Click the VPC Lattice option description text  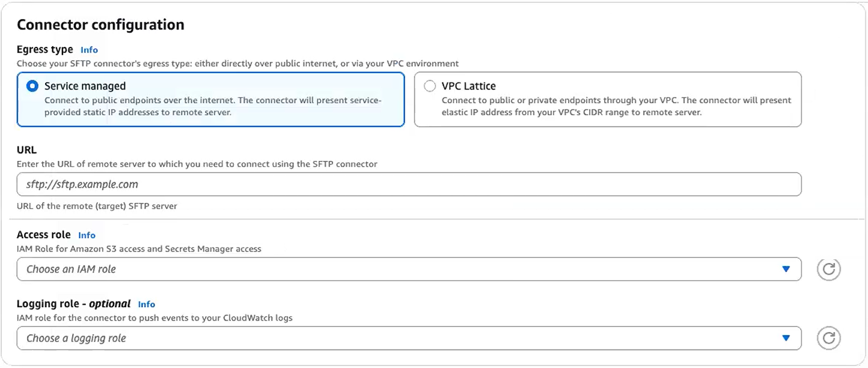[x=616, y=106]
